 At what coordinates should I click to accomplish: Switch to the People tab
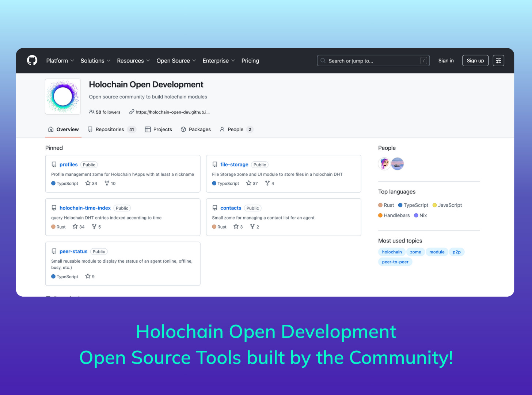point(236,129)
